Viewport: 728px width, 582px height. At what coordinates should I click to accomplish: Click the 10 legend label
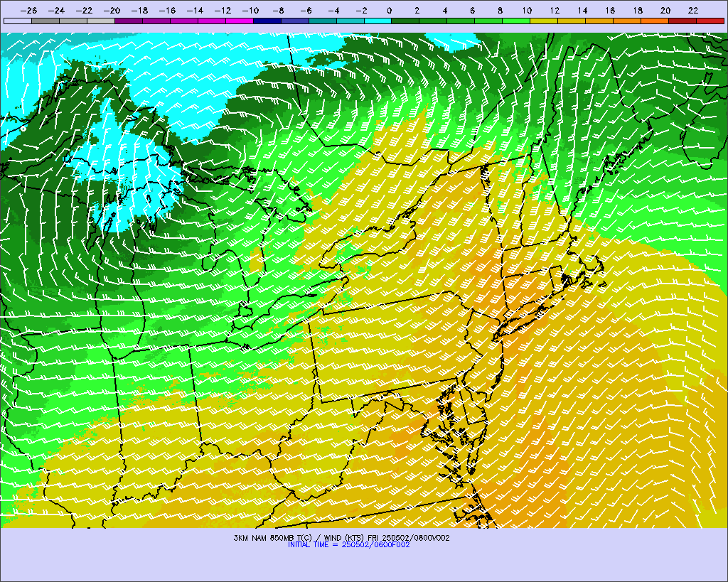pyautogui.click(x=527, y=11)
